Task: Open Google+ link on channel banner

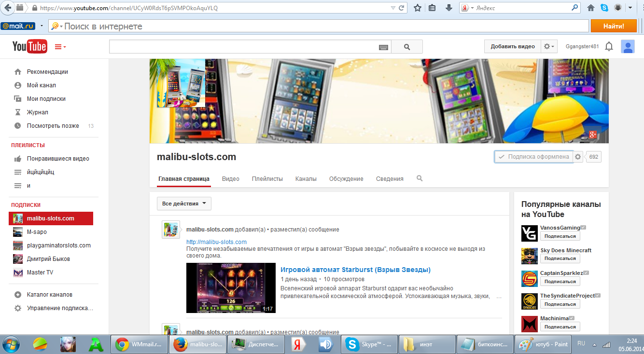Action: coord(593,135)
